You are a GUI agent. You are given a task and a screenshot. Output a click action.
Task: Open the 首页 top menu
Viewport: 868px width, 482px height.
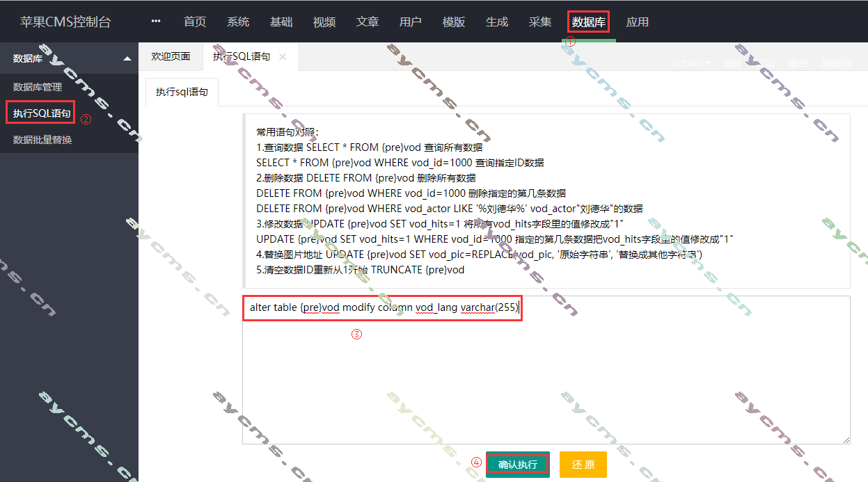pyautogui.click(x=195, y=22)
